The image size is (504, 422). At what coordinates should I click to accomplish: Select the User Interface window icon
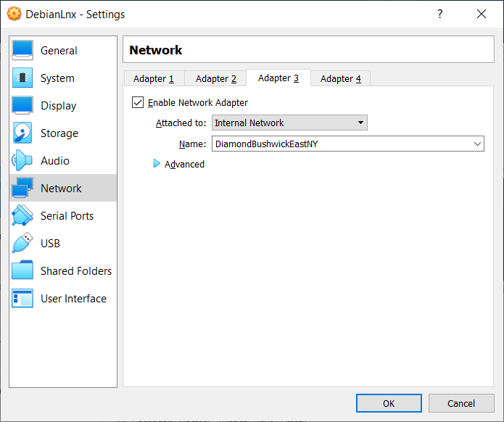point(22,298)
